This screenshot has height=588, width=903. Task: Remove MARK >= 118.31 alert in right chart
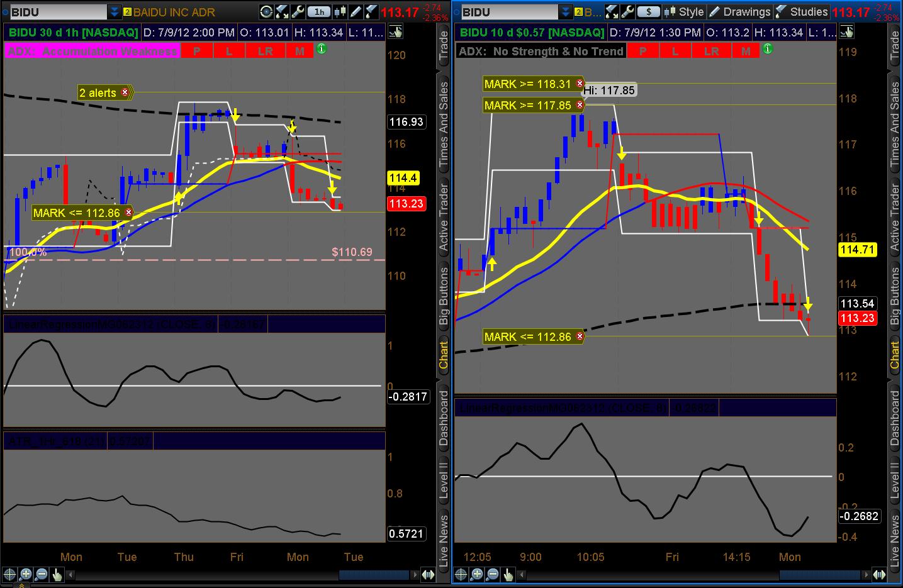point(580,84)
